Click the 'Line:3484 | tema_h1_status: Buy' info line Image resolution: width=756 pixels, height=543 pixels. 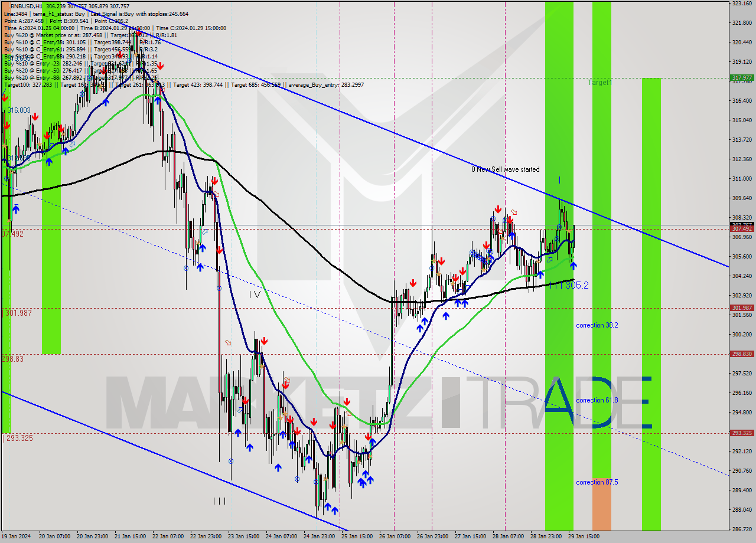point(96,14)
